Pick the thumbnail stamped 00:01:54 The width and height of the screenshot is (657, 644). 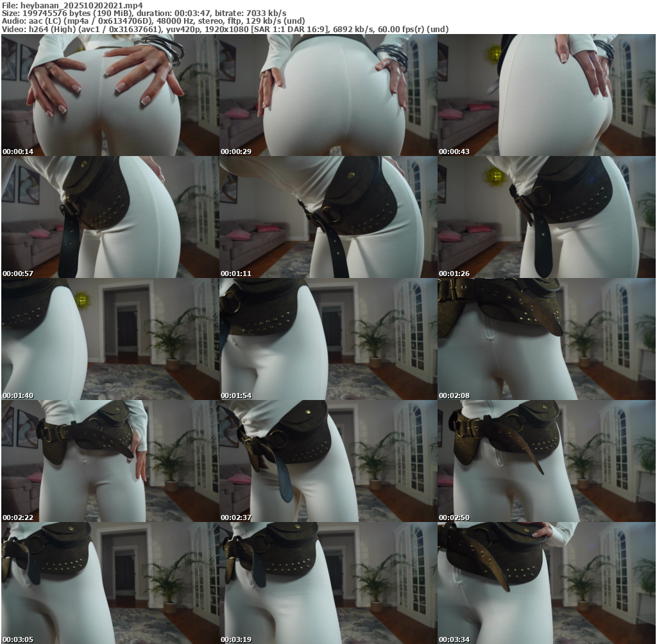pos(328,339)
